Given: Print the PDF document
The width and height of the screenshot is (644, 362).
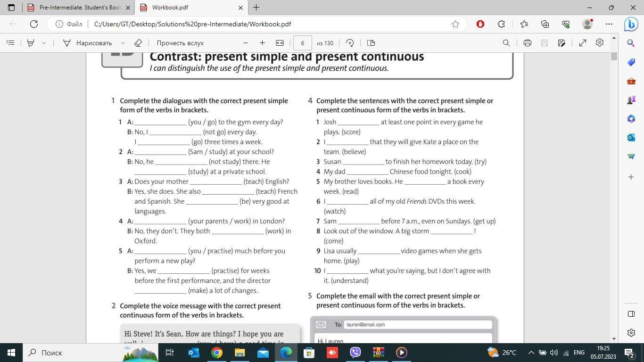Looking at the screenshot, I should (x=528, y=43).
